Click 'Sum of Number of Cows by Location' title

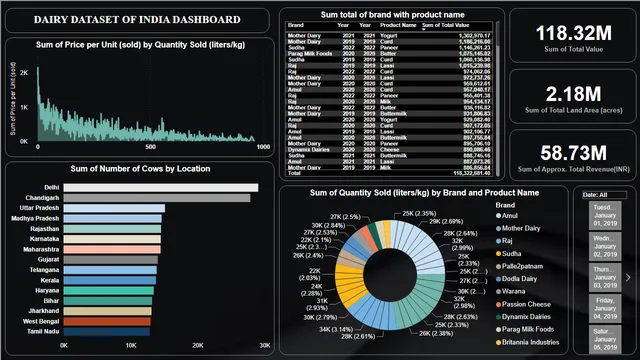(x=140, y=169)
